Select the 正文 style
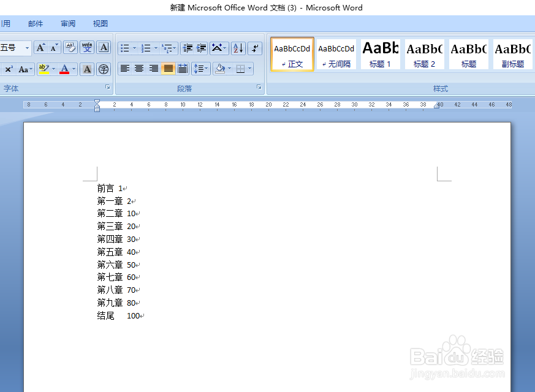 (x=292, y=54)
